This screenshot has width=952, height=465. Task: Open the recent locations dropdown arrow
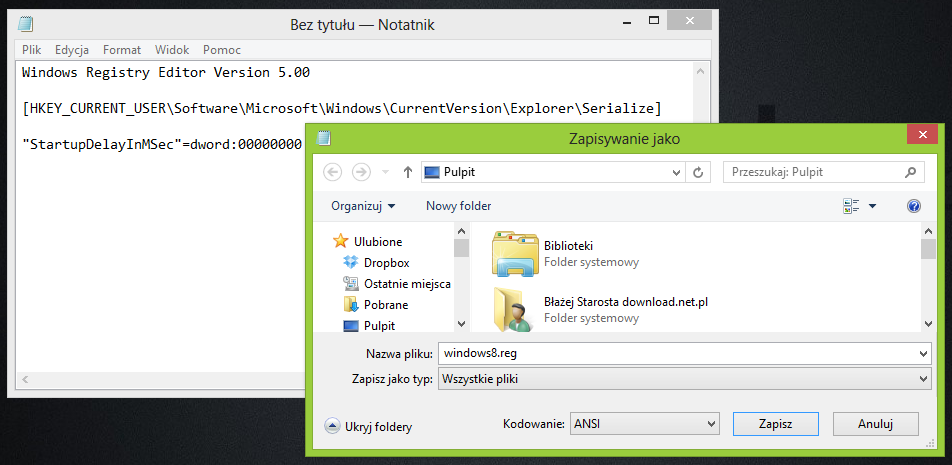coord(385,173)
